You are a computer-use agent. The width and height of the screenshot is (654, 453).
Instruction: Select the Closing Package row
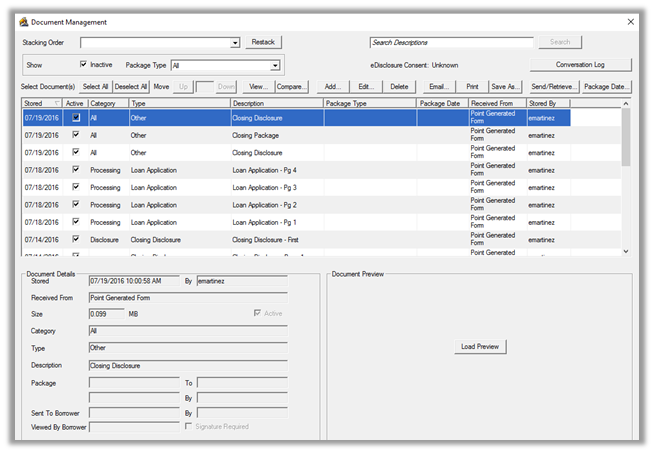296,135
